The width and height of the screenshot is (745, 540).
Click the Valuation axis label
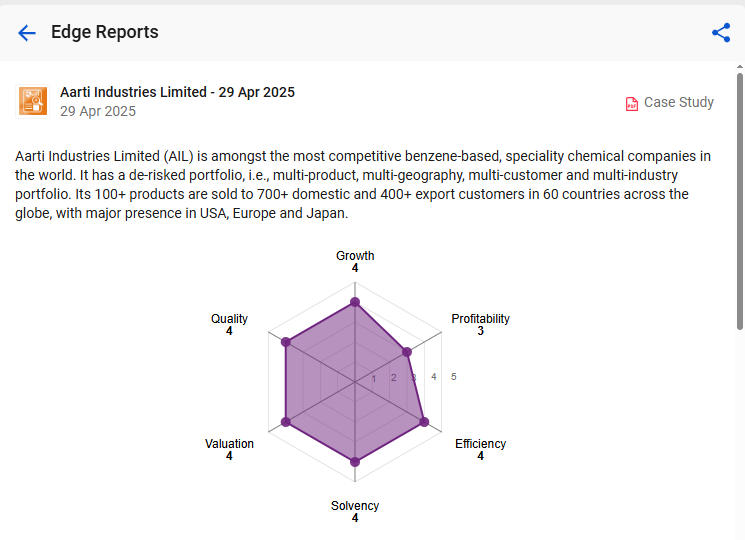click(229, 444)
